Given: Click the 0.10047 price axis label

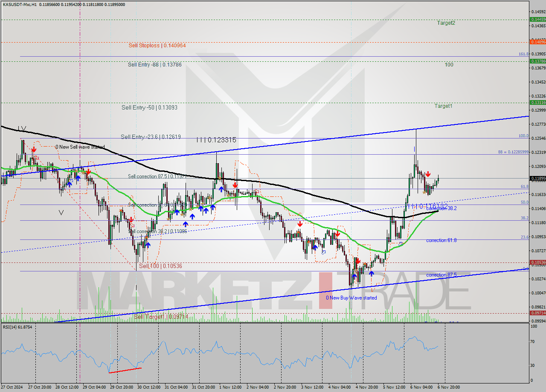Looking at the screenshot, I should (x=538, y=293).
